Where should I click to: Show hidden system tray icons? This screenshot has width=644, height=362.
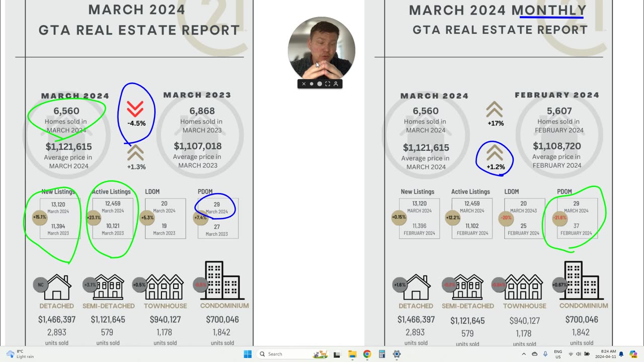click(524, 354)
